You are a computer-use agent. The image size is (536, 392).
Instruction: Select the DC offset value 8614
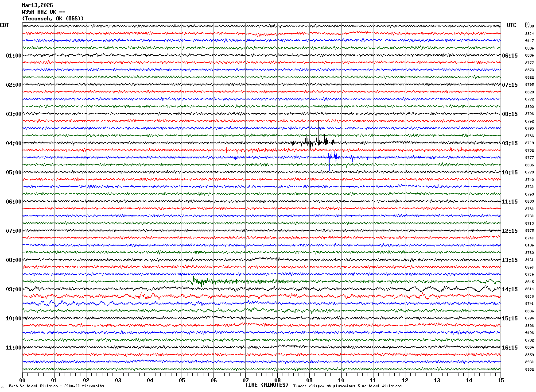pyautogui.click(x=529, y=289)
